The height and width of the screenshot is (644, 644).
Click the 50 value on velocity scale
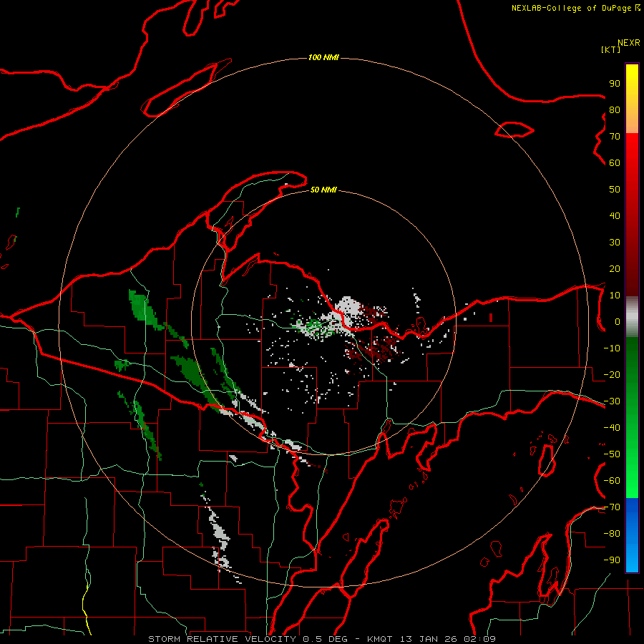[615, 190]
